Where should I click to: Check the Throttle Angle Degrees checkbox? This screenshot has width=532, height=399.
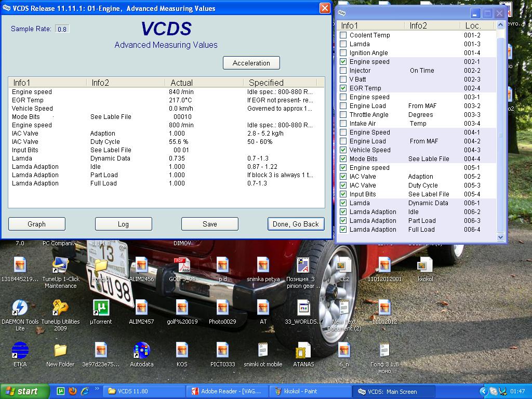[343, 115]
